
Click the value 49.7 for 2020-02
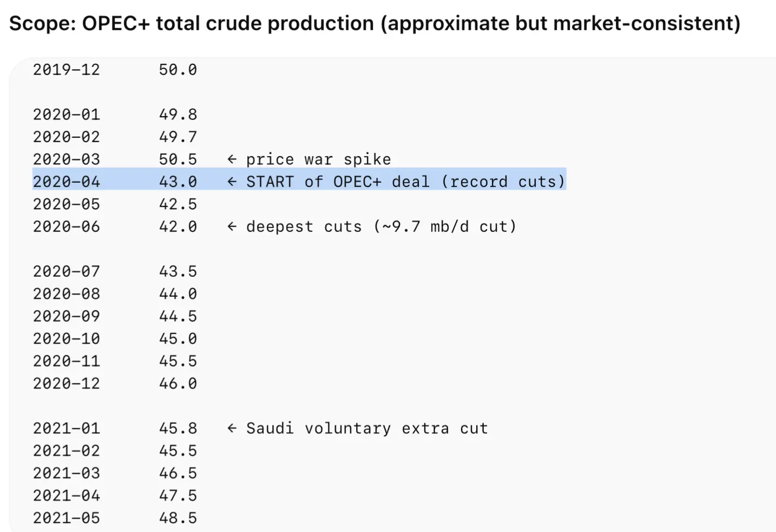178,137
